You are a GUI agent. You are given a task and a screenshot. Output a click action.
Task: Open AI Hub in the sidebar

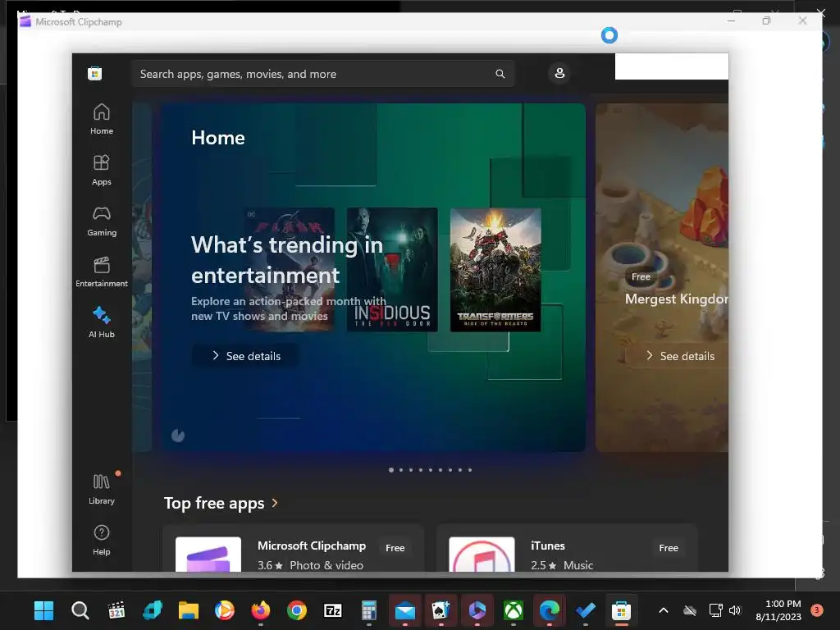coord(101,322)
